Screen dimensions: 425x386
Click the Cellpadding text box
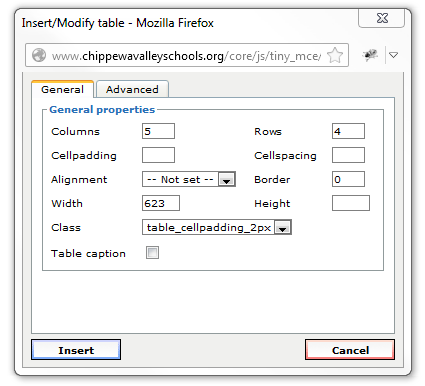(x=158, y=155)
